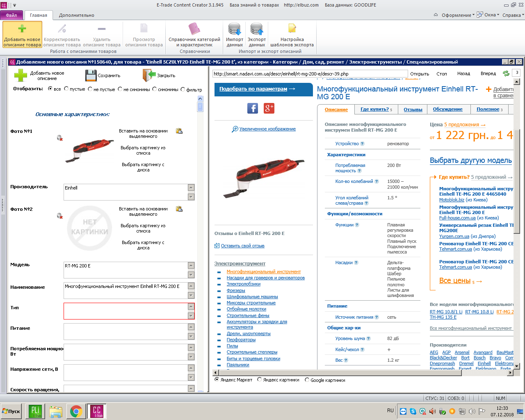This screenshot has width=525, height=420.
Task: Select the 'фильтр' radio button
Action: pos(183,89)
